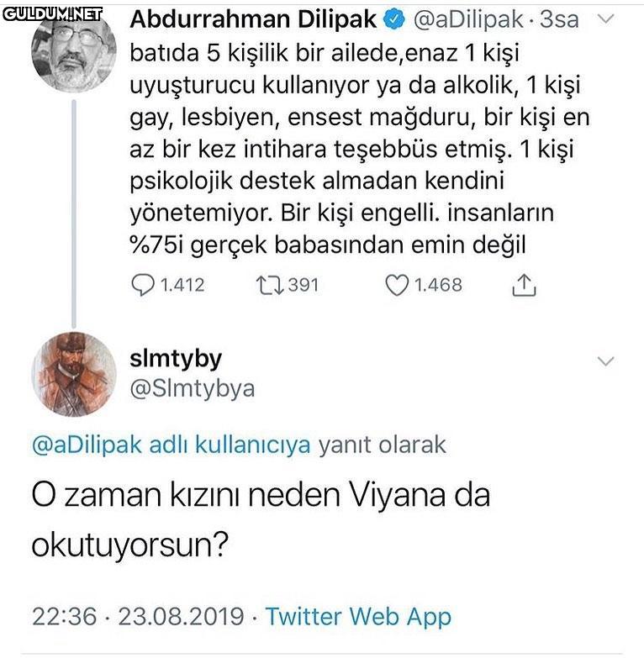Click the @aDilipak handle beside the name
The image size is (644, 658).
pyautogui.click(x=469, y=18)
